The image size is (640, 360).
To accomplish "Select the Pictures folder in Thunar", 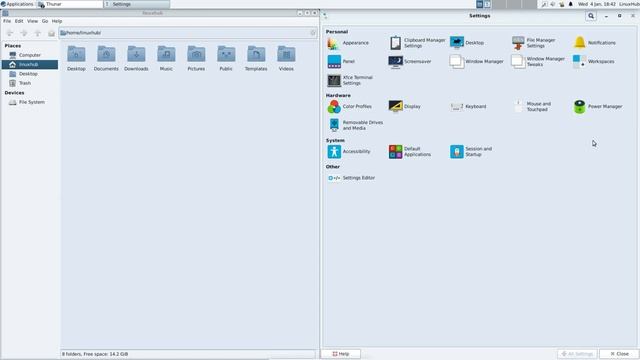I will tap(196, 58).
